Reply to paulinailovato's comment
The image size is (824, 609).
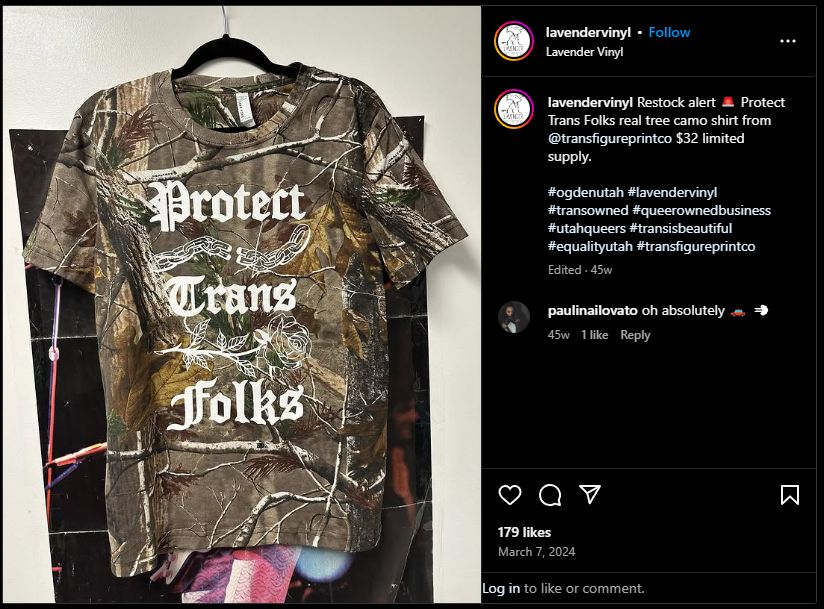click(x=635, y=335)
